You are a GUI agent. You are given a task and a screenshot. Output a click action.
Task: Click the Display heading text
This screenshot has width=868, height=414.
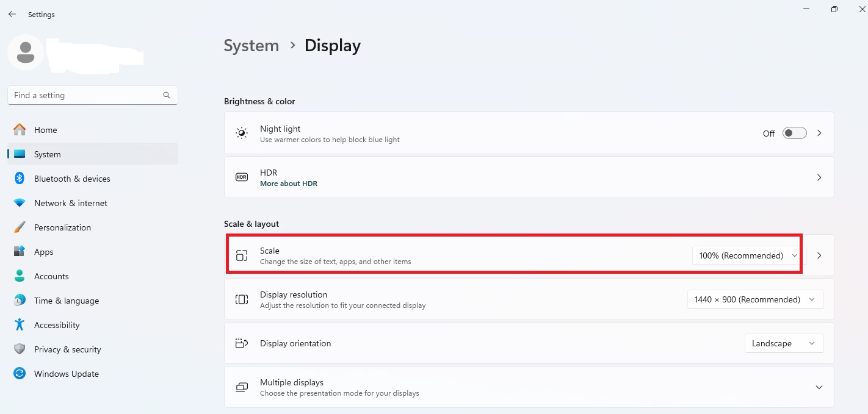point(333,46)
